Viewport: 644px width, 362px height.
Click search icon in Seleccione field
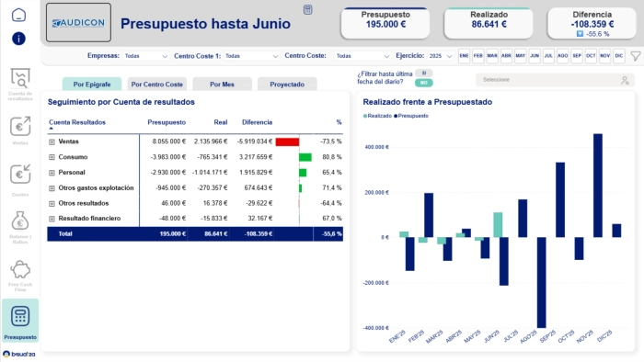point(625,80)
